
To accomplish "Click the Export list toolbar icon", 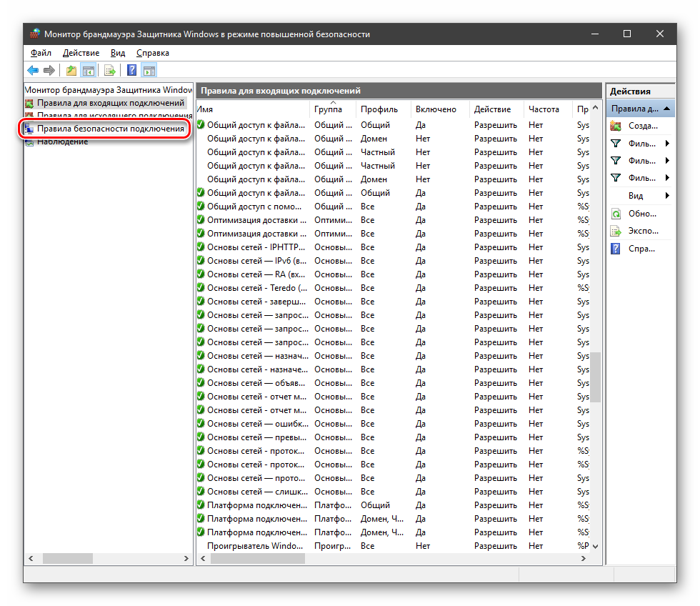I will [110, 70].
